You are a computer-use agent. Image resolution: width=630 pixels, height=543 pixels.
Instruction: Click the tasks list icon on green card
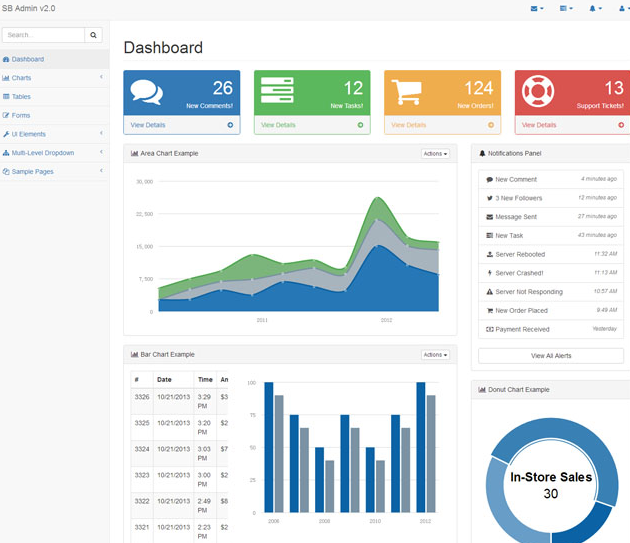click(277, 90)
